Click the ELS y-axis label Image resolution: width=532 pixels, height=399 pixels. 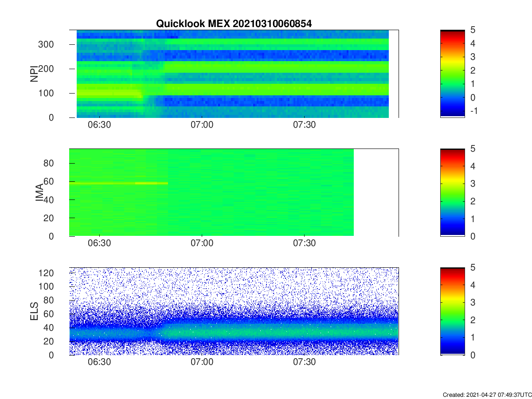[x=34, y=311]
